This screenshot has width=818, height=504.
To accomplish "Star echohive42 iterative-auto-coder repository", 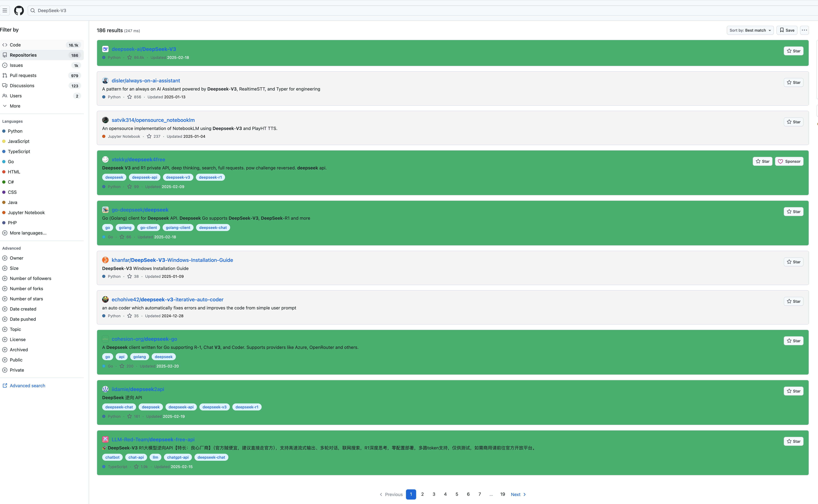I will pyautogui.click(x=793, y=301).
